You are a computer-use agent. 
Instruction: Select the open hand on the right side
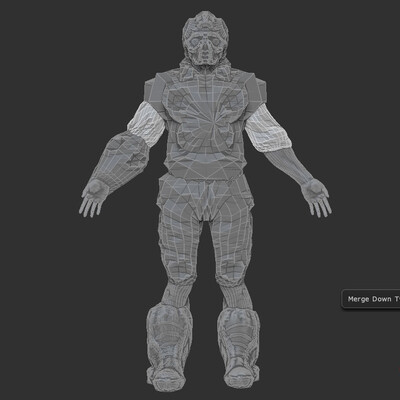316,198
